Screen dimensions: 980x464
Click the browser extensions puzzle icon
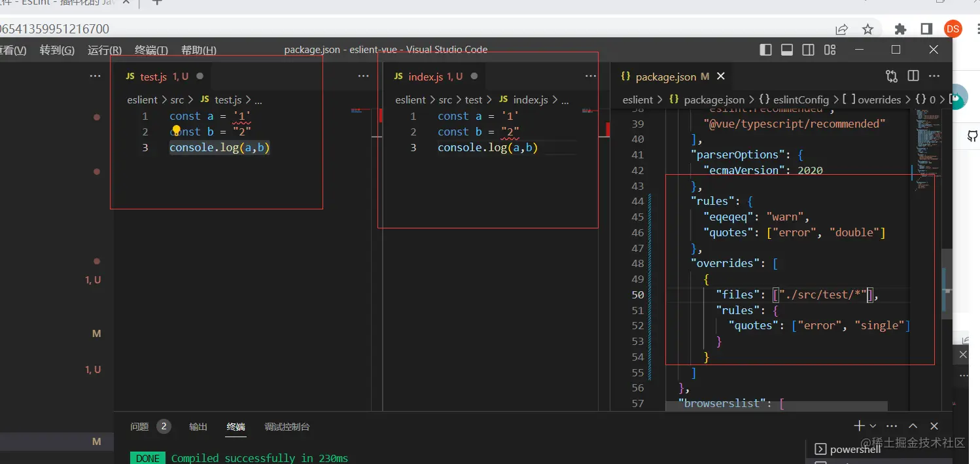click(x=900, y=29)
